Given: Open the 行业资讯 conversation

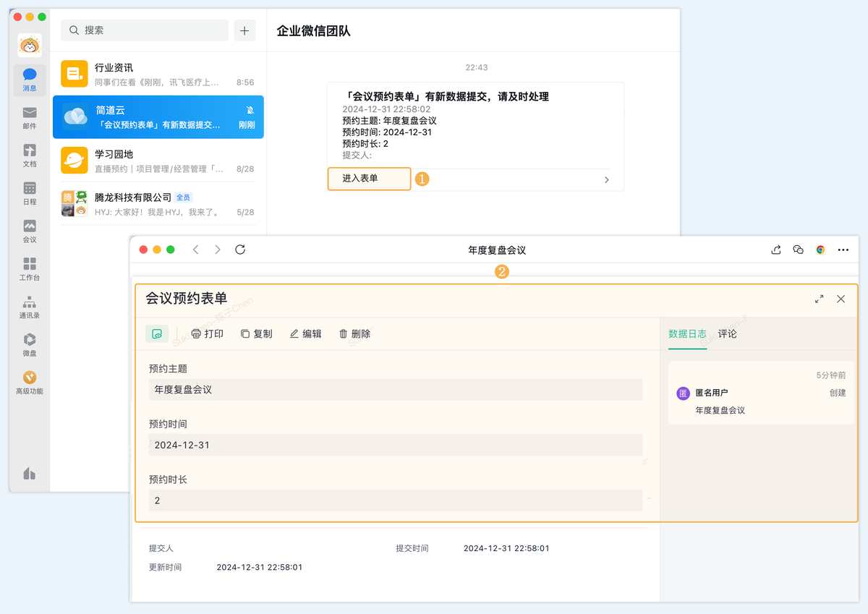Looking at the screenshot, I should pos(158,74).
